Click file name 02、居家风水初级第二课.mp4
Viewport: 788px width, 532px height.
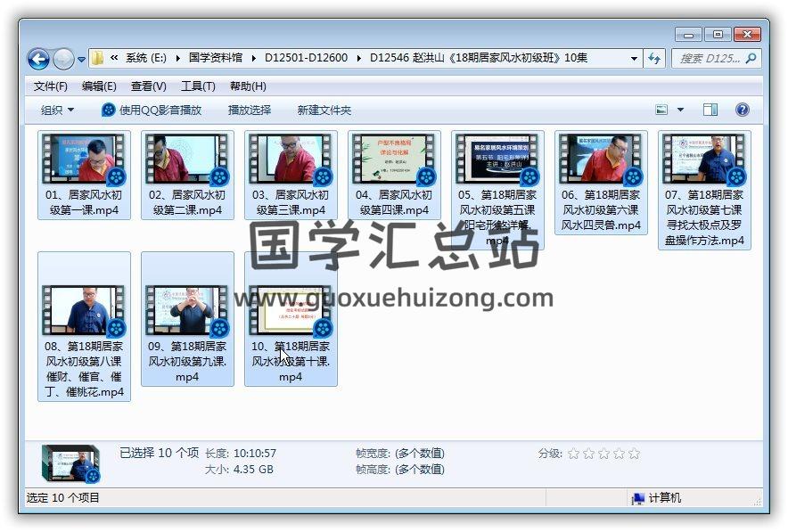[187, 202]
